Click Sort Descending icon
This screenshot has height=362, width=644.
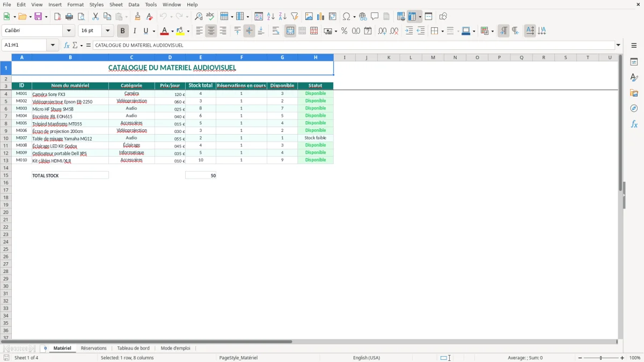283,17
